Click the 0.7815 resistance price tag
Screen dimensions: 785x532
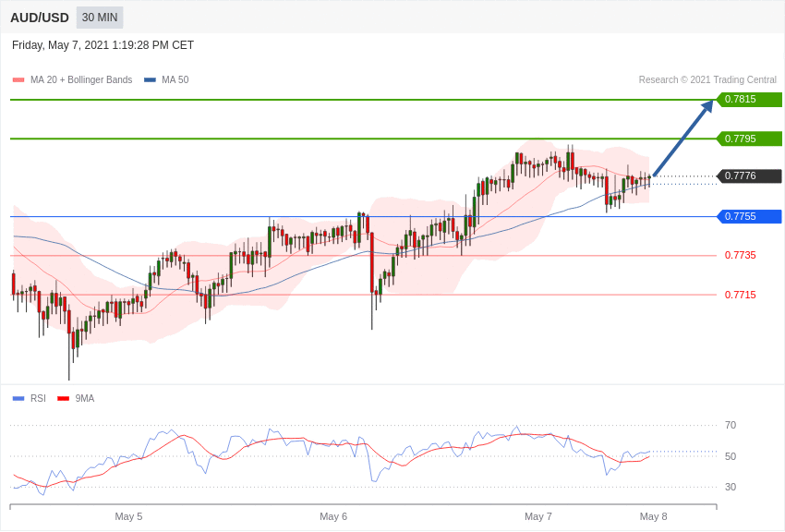tap(749, 99)
